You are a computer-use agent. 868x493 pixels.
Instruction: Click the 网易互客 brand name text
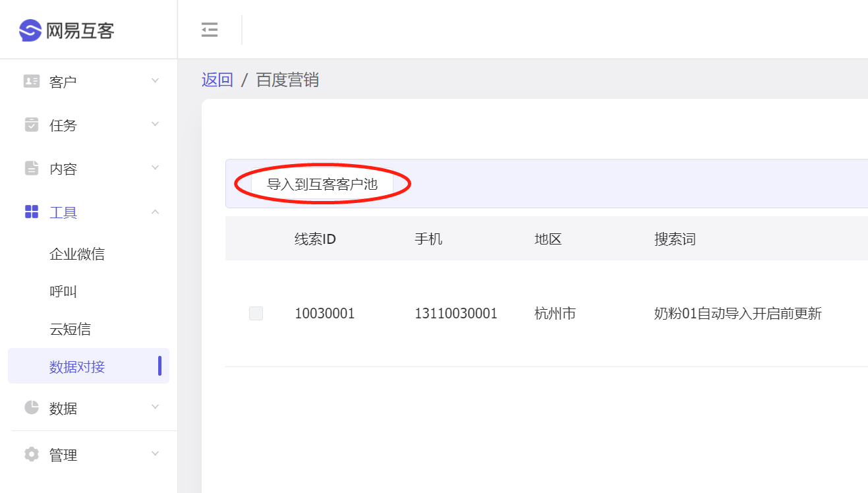pyautogui.click(x=80, y=30)
